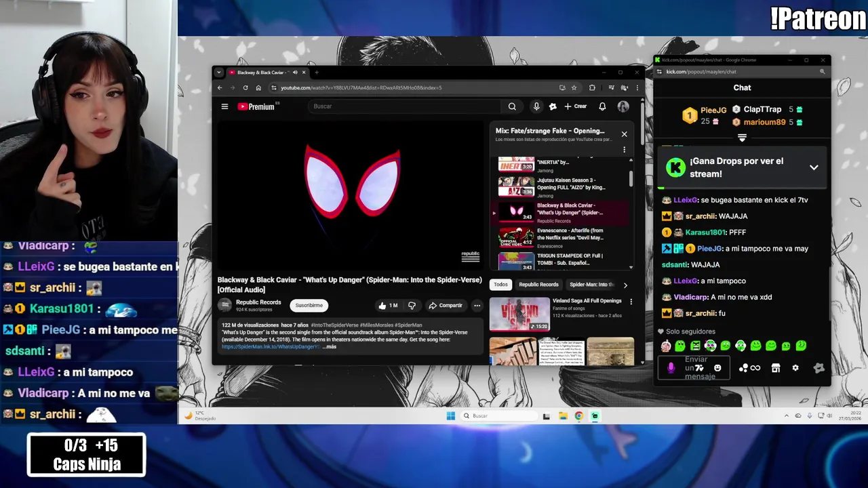868x488 pixels.
Task: Click the sparkle icon next to Crear
Action: point(553,106)
